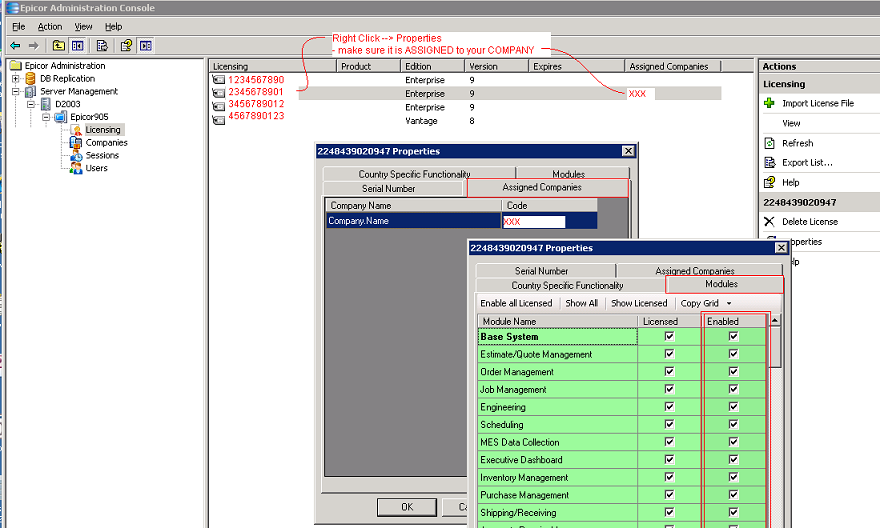This screenshot has width=880, height=528.
Task: Click the Licensing node icon in tree
Action: [x=76, y=130]
